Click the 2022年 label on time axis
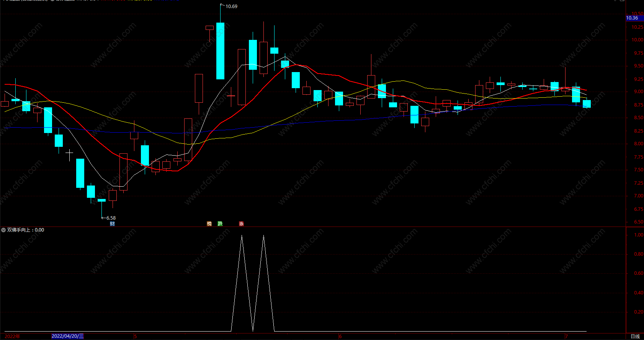The width and height of the screenshot is (644, 340). [x=12, y=337]
